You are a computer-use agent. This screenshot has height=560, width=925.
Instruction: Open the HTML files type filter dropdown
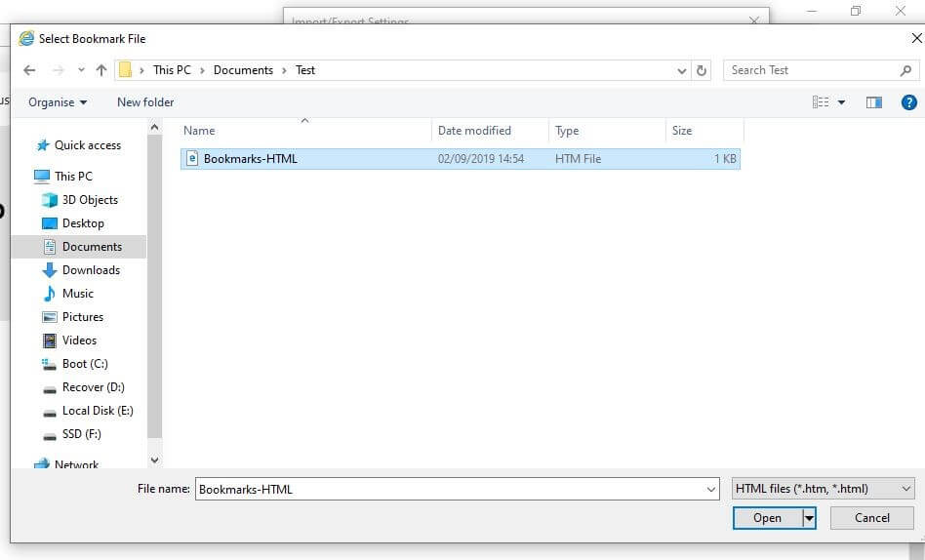coord(823,489)
